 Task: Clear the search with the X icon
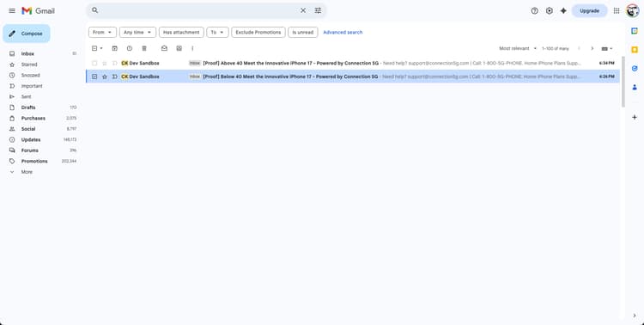pos(303,10)
